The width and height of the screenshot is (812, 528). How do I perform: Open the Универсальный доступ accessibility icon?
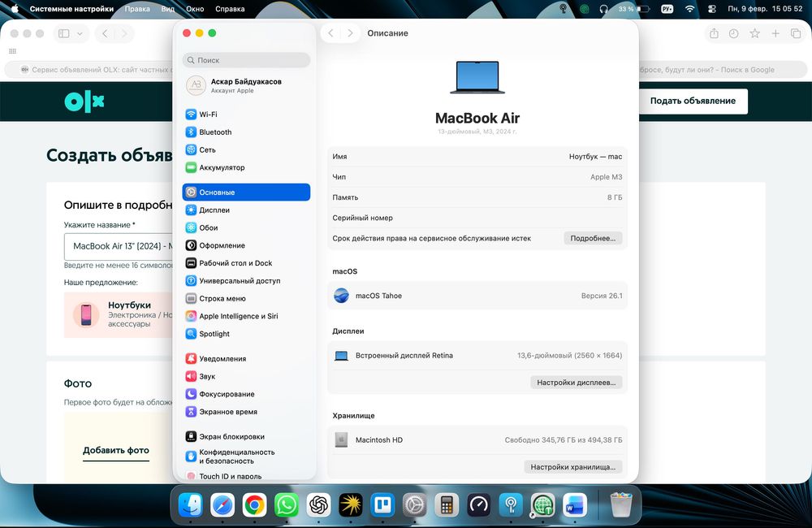[x=191, y=280]
